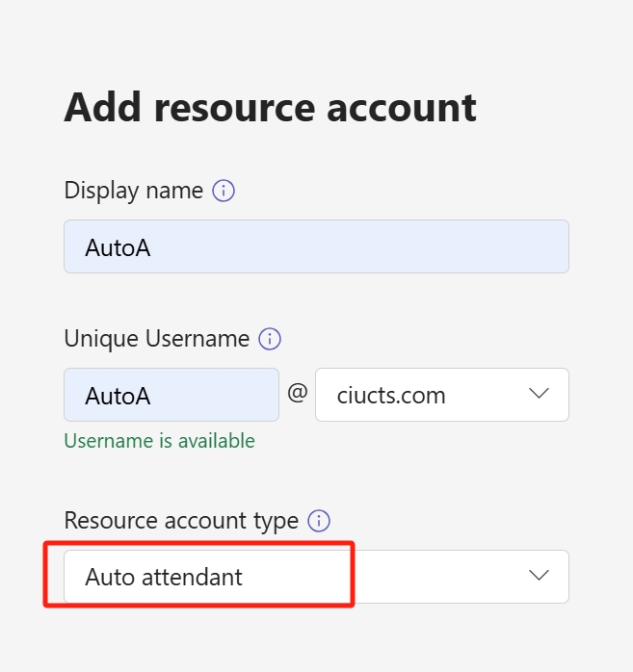This screenshot has width=633, height=672.
Task: Open info icon next to Resource account type
Action: 319,521
